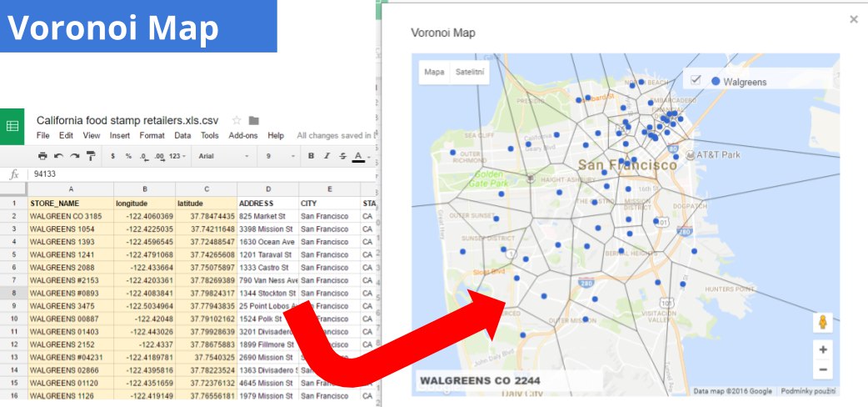Select cell -122.4060369
The image size is (868, 407).
145,216
